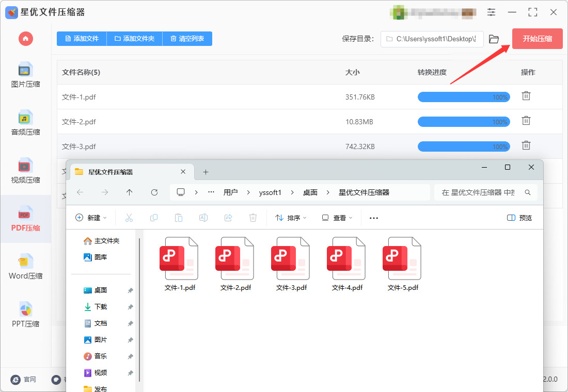Image resolution: width=568 pixels, height=392 pixels.
Task: Click the 添加文件夹 button
Action: tap(135, 39)
